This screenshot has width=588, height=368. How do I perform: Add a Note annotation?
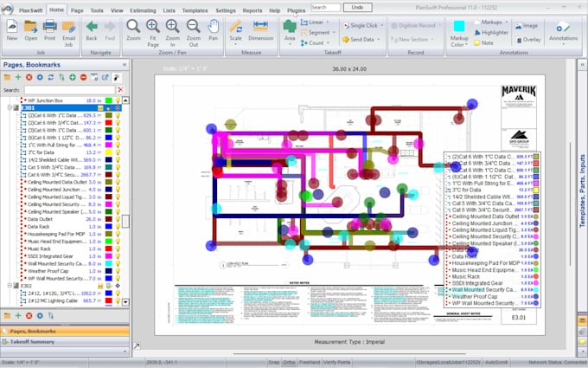(x=483, y=43)
